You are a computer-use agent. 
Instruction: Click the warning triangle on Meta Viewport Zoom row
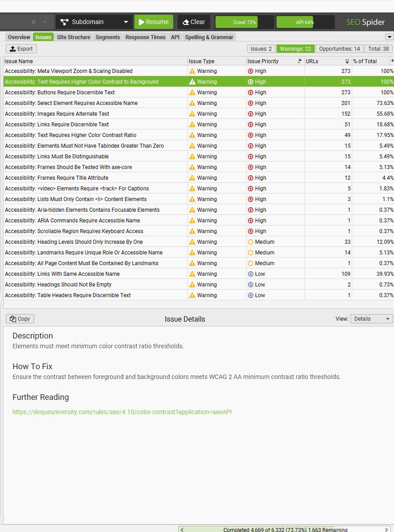192,71
